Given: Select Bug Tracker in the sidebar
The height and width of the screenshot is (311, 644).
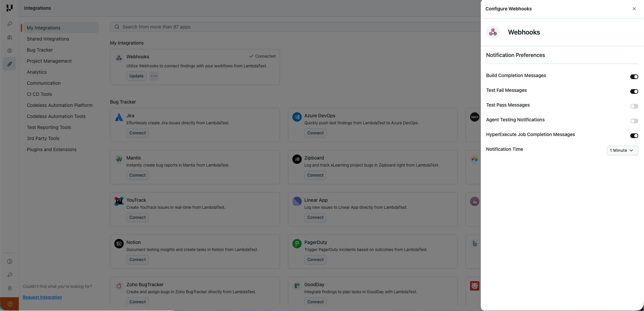Looking at the screenshot, I should [39, 50].
